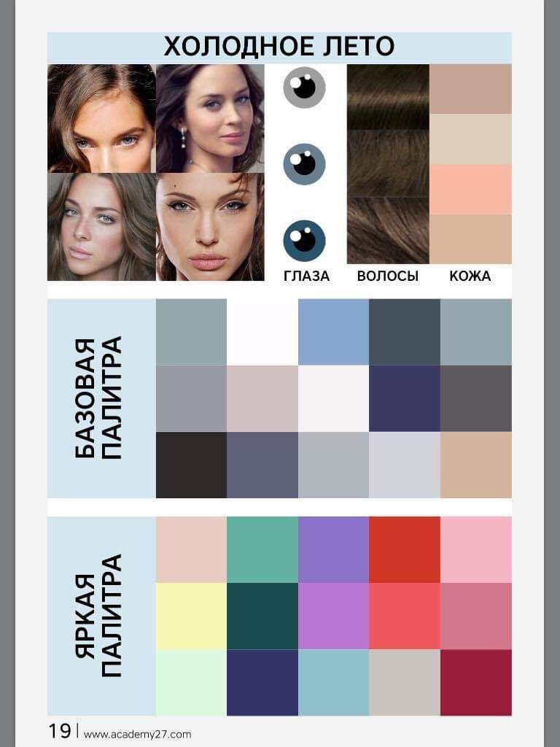Click the БАЗОВАЯ ПАЛИТРА label
The image size is (560, 747).
(x=98, y=398)
